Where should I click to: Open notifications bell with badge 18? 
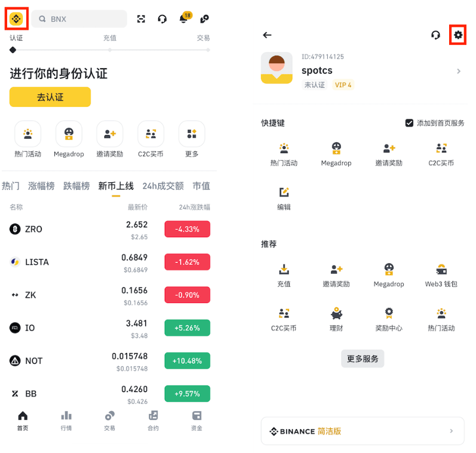click(184, 19)
